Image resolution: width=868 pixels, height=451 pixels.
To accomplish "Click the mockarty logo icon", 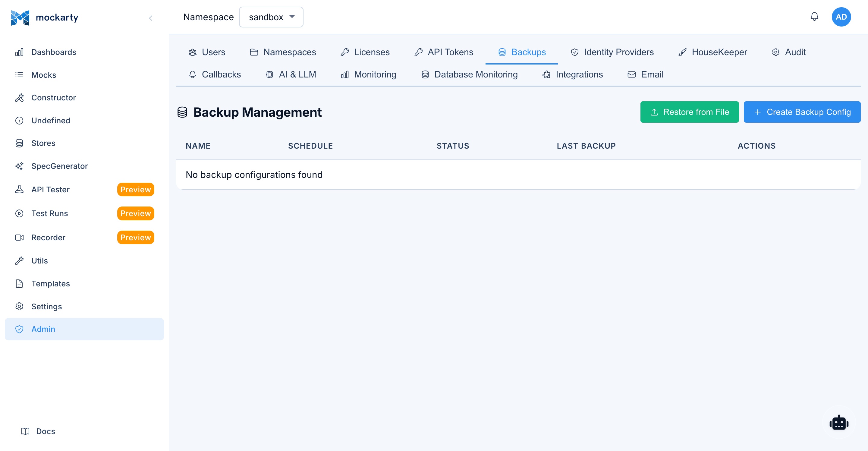I will pos(20,17).
